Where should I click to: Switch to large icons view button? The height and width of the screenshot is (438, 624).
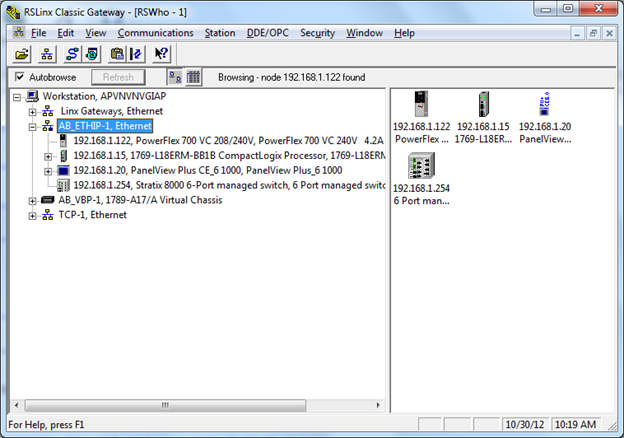(175, 77)
